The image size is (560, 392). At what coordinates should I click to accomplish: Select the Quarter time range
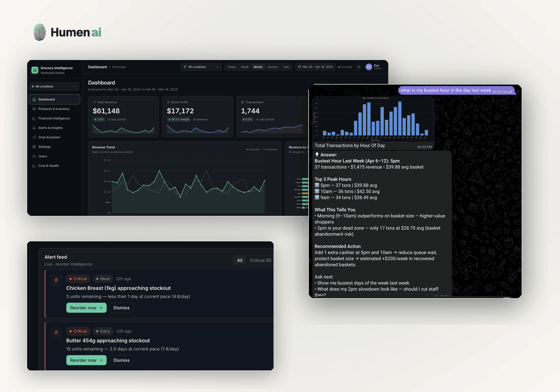click(273, 67)
